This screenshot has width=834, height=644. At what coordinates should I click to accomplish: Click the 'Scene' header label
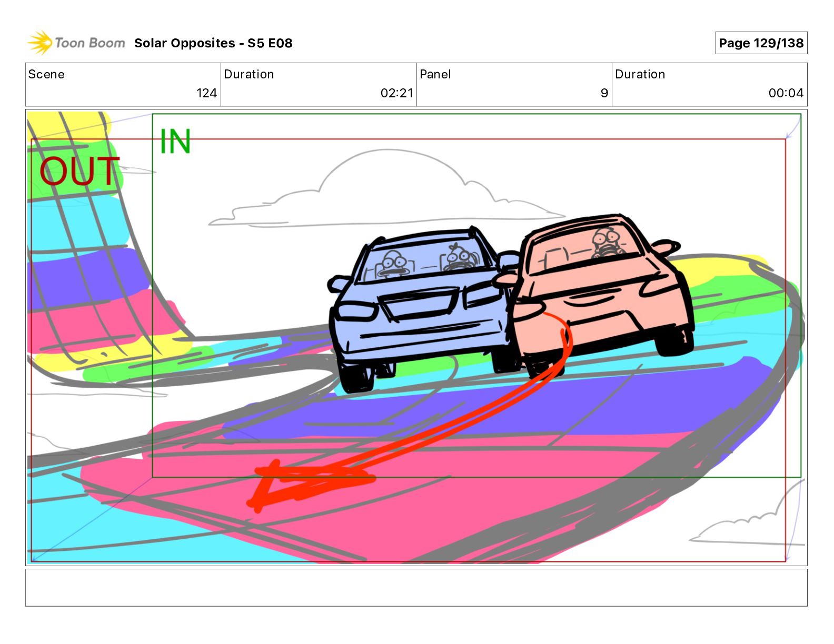click(46, 74)
